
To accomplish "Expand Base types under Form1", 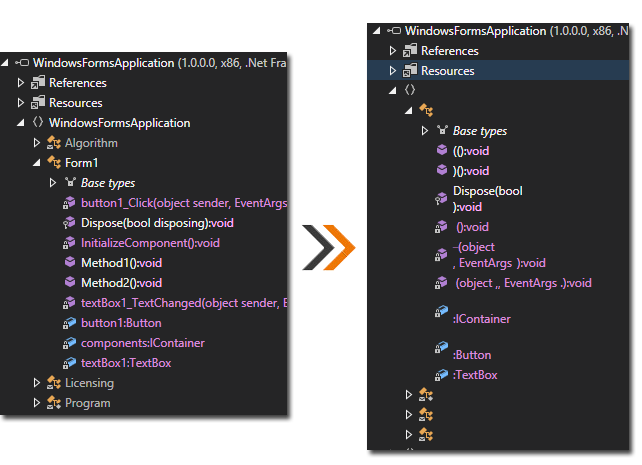I will (52, 183).
